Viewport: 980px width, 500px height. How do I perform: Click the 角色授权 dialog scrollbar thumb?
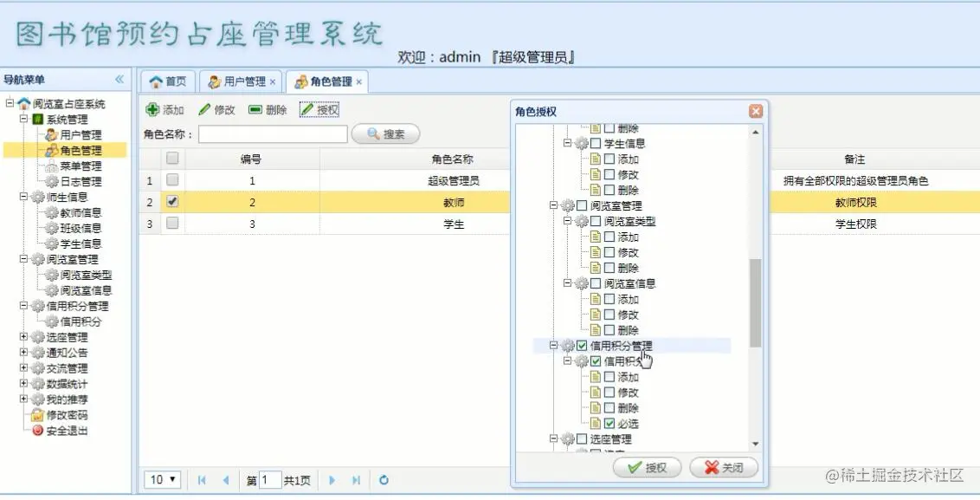[x=756, y=303]
